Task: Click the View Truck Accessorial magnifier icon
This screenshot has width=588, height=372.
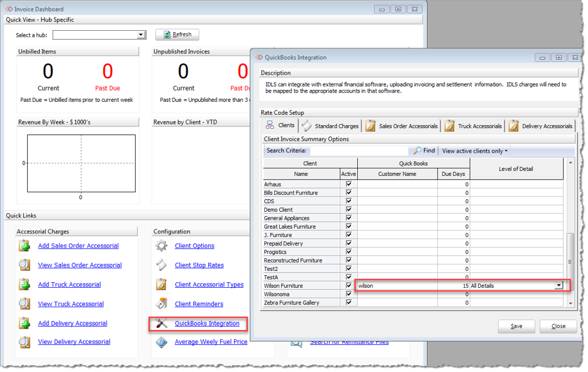Action: [x=25, y=304]
